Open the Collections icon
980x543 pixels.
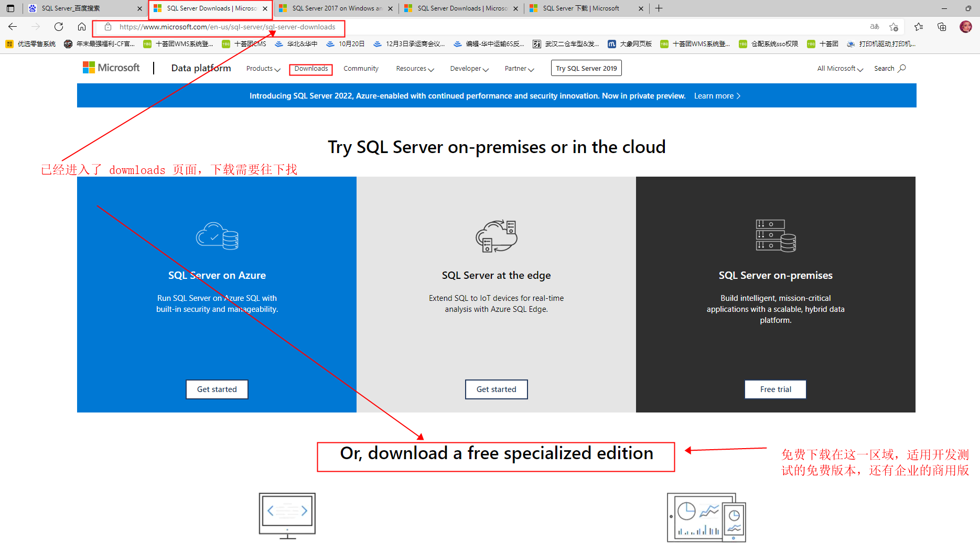[942, 27]
